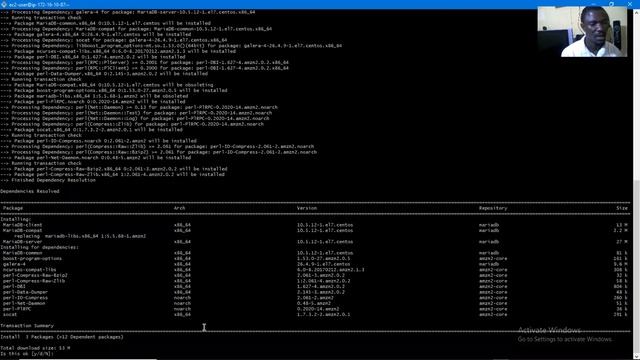Viewport: 640px width, 360px height.
Task: Click the 'Installing for dependencies:' line
Action: pyautogui.click(x=40, y=247)
